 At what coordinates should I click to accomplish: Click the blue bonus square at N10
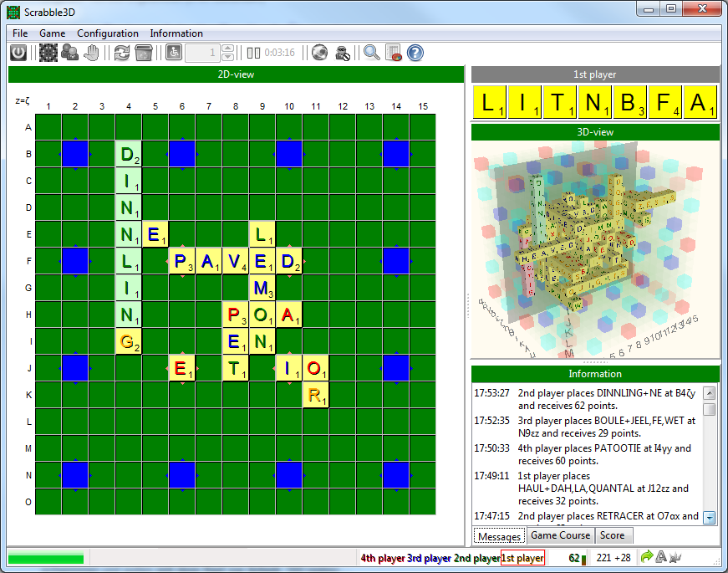[289, 475]
